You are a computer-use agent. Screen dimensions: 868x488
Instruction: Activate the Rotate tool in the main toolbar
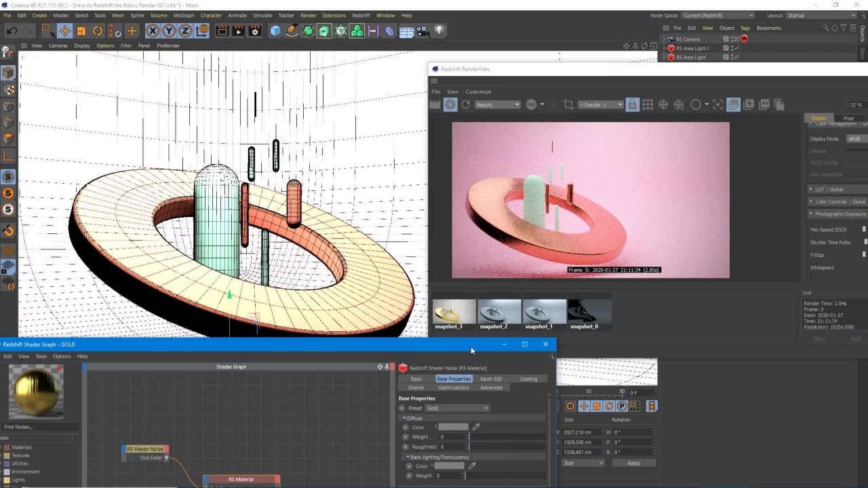98,30
